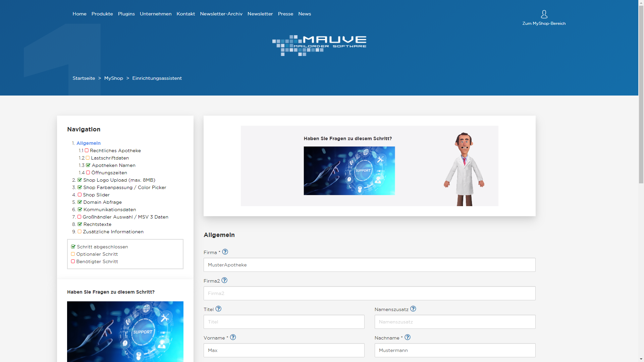Click the help icon beside Vorname
This screenshot has height=362, width=644.
tap(233, 337)
